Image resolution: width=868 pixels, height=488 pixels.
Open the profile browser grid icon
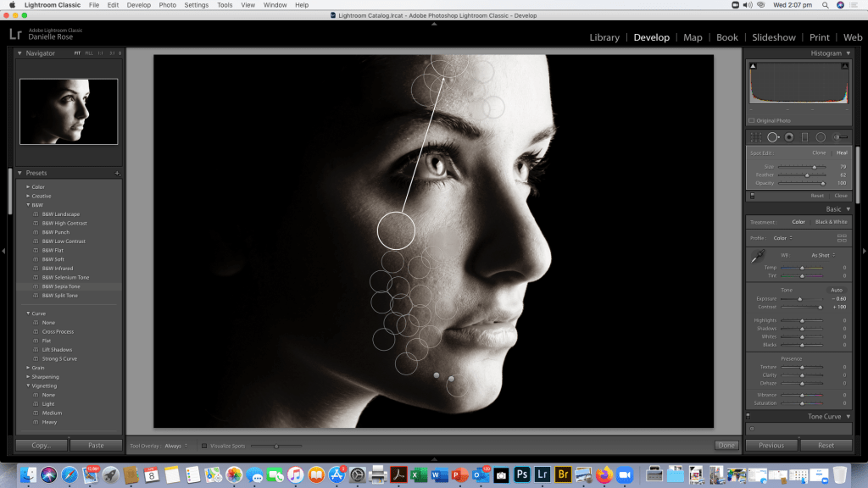pos(841,238)
